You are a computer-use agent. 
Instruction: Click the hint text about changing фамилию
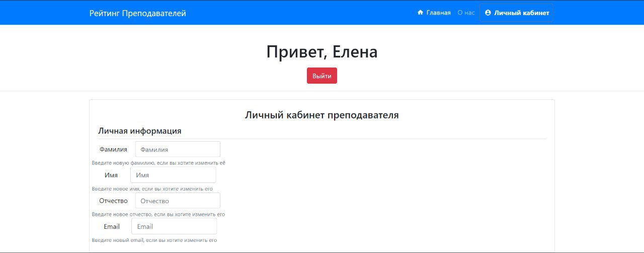point(159,163)
